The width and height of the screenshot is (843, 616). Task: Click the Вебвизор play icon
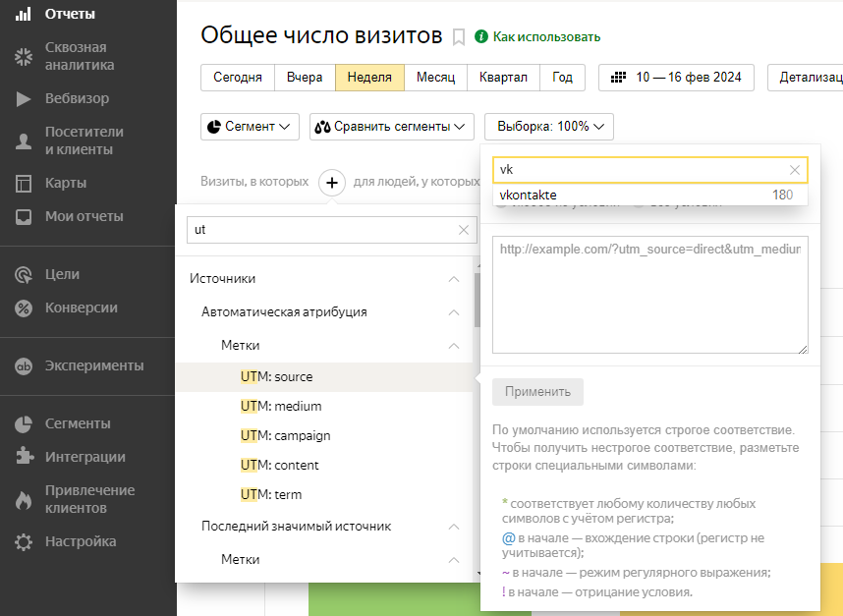[x=24, y=99]
